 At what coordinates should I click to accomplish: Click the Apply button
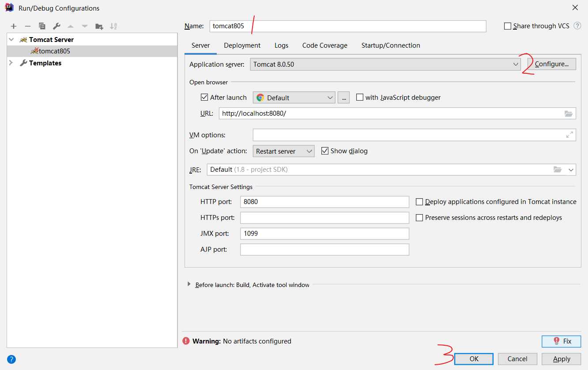click(562, 359)
